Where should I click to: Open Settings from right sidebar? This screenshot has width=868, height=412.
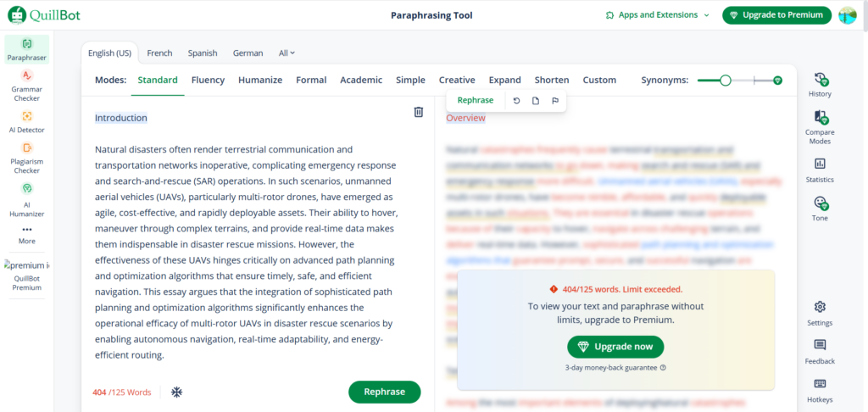(x=820, y=314)
